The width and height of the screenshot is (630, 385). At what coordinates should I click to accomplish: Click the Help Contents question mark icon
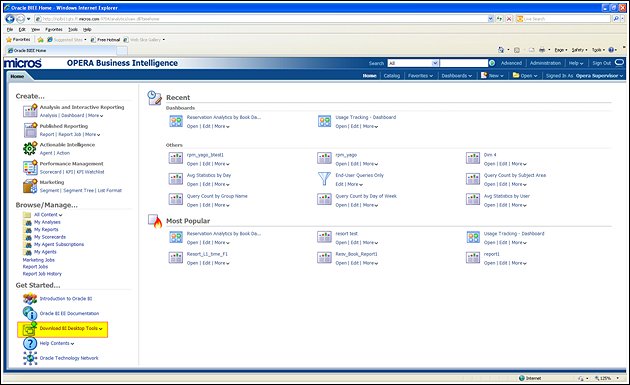(30, 344)
